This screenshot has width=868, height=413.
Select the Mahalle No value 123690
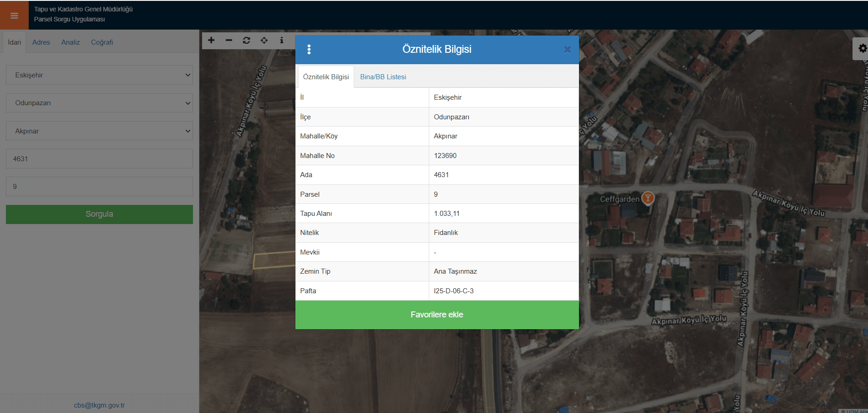[445, 156]
